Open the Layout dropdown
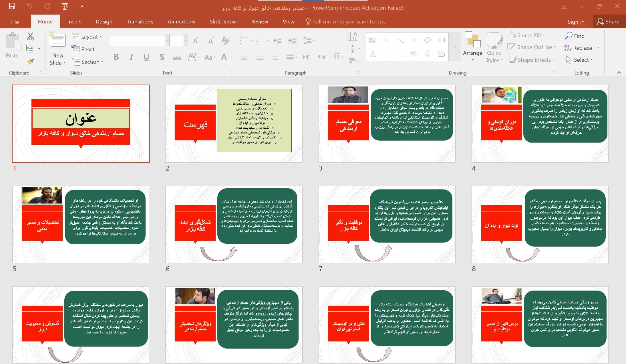Image resolution: width=626 pixels, height=364 pixels. tap(87, 37)
